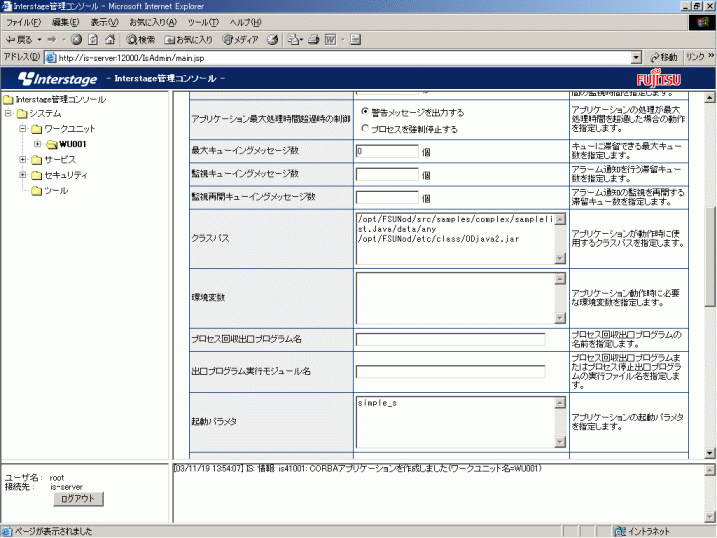Screen dimensions: 717x538
Task: Open the WU001 work unit
Action: (66, 144)
